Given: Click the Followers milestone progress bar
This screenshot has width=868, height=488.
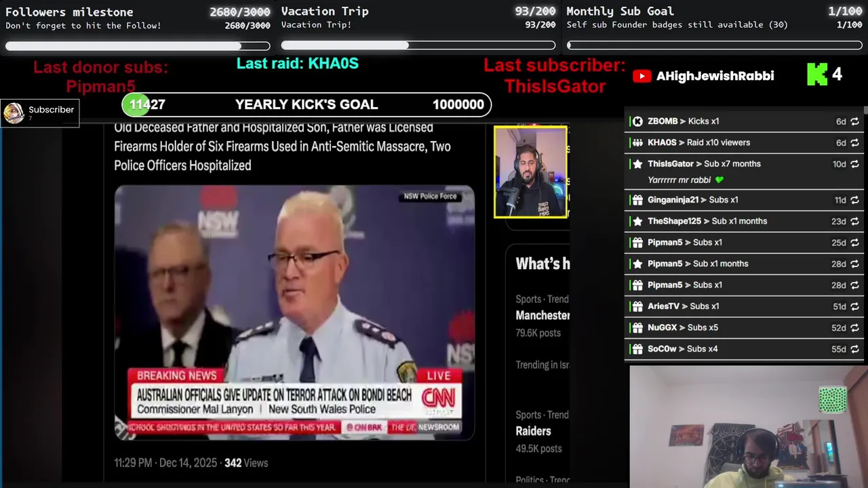Looking at the screenshot, I should coord(138,46).
